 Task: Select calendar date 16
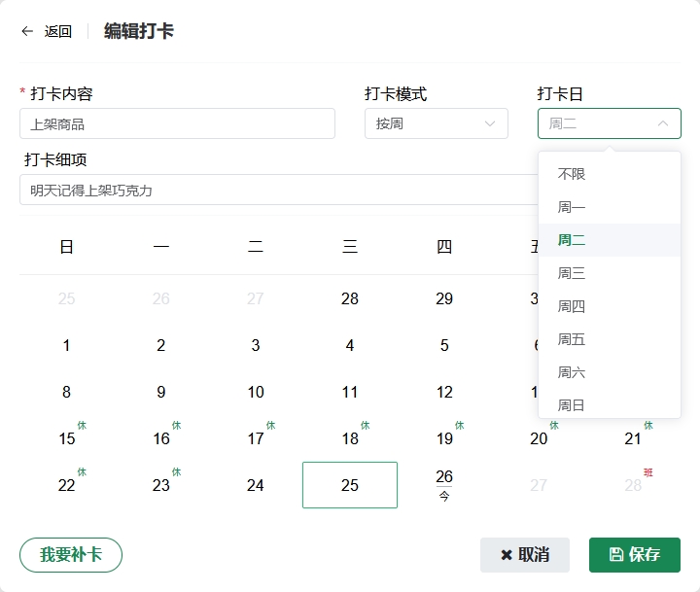coord(161,438)
